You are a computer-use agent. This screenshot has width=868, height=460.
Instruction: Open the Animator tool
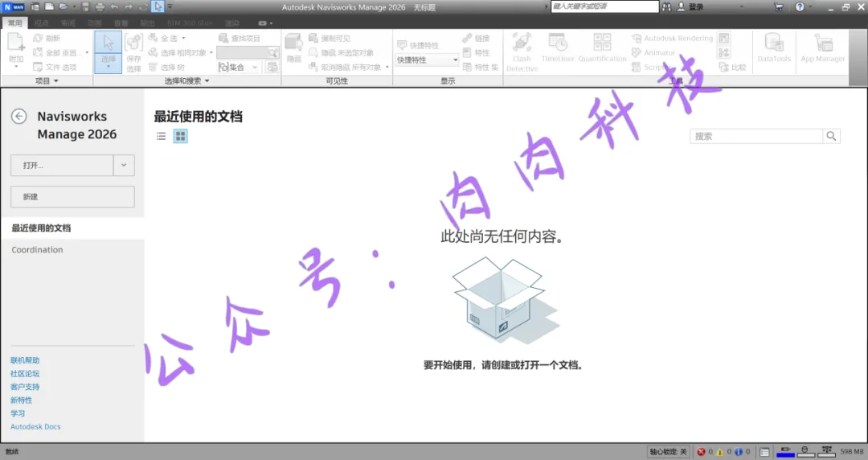[653, 52]
